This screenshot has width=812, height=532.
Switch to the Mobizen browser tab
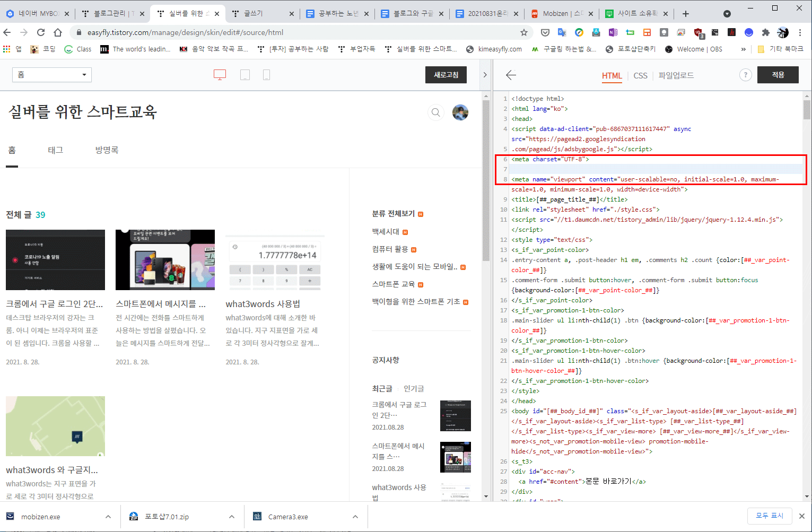pyautogui.click(x=563, y=13)
